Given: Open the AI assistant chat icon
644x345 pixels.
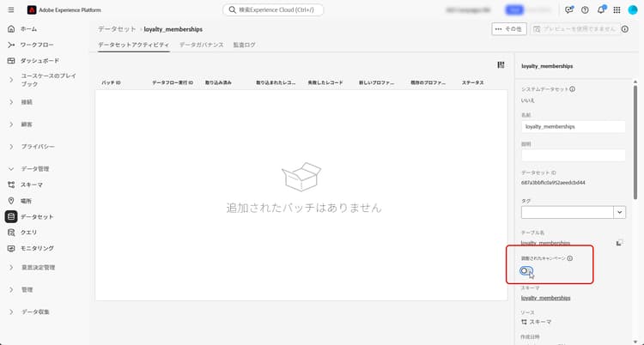Looking at the screenshot, I should (x=568, y=9).
